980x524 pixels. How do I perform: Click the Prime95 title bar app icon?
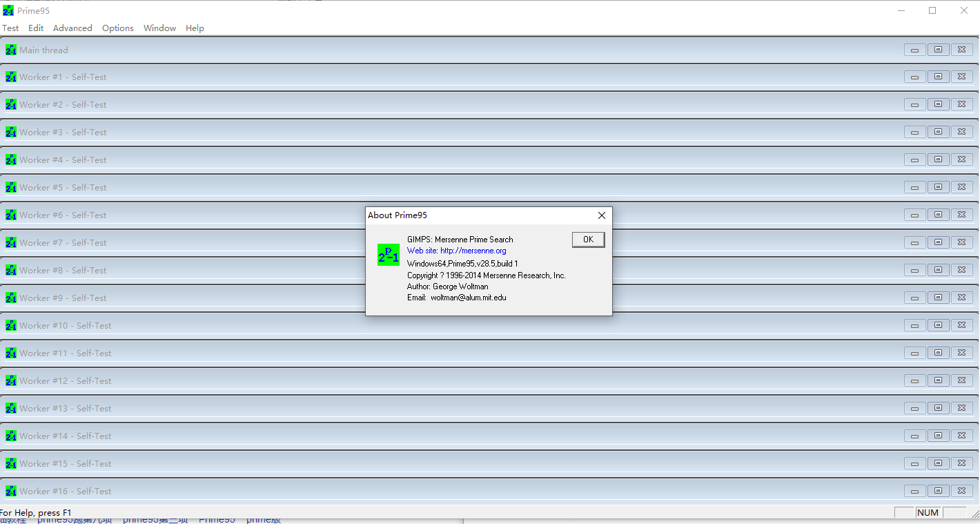[8, 10]
